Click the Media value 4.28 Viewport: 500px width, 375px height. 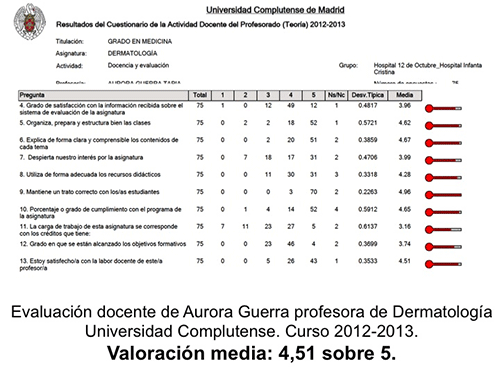tap(405, 174)
